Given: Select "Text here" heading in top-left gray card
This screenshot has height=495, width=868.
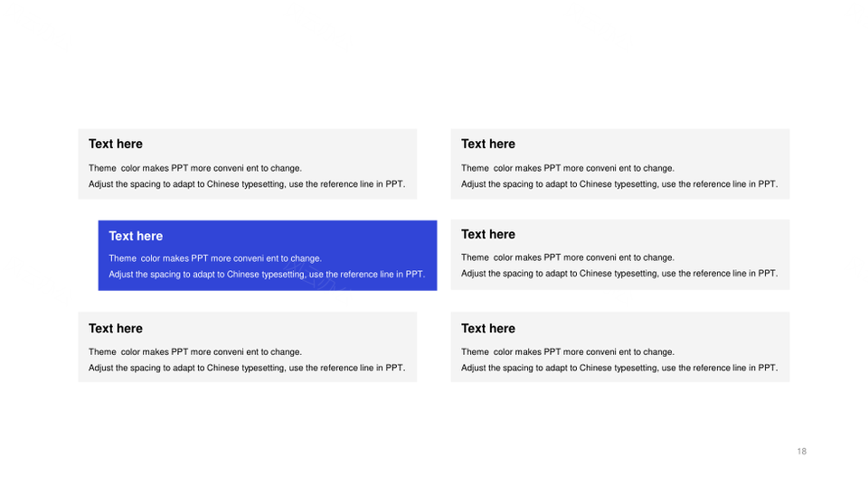Looking at the screenshot, I should click(116, 144).
